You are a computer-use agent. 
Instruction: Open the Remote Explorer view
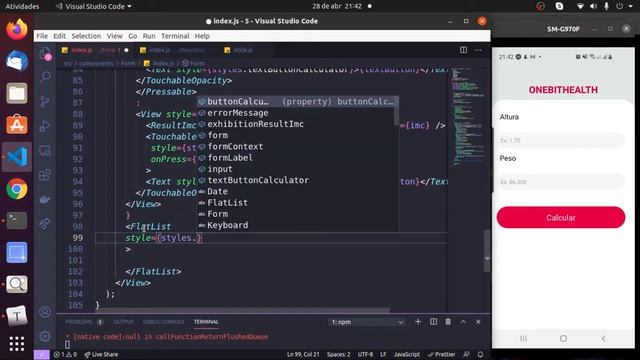pos(45,151)
